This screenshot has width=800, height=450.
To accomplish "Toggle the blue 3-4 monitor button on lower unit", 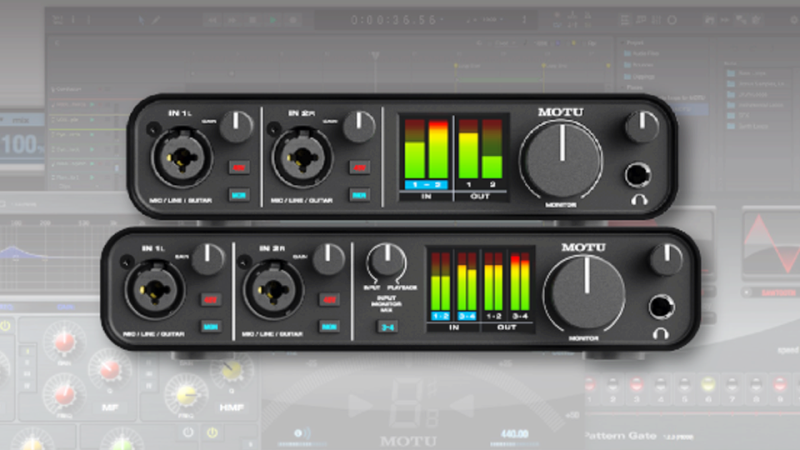I will click(x=388, y=327).
